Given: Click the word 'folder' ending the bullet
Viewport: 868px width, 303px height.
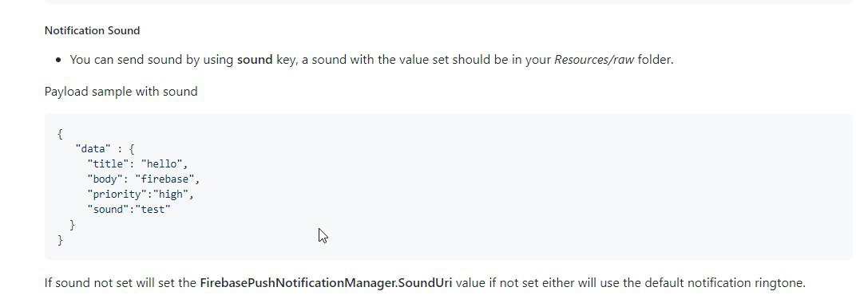Looking at the screenshot, I should coord(654,60).
